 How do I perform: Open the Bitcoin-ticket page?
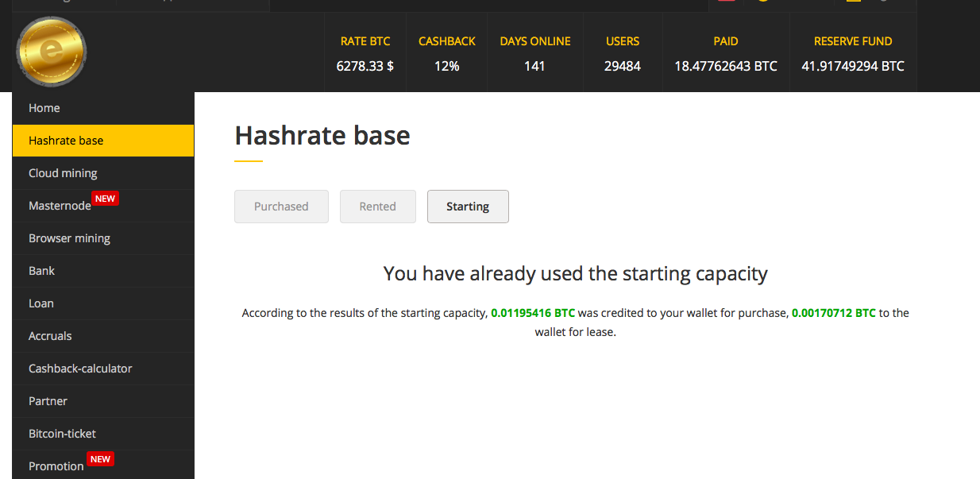[x=103, y=434]
